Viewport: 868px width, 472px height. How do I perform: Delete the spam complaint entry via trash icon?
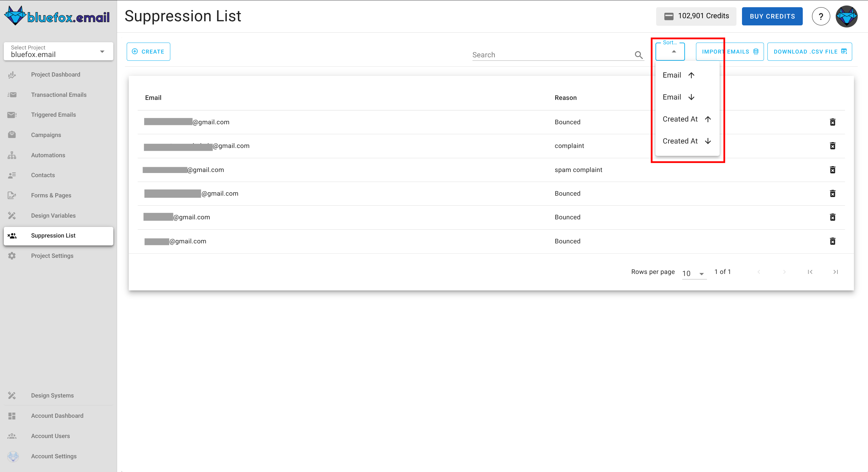(x=833, y=170)
